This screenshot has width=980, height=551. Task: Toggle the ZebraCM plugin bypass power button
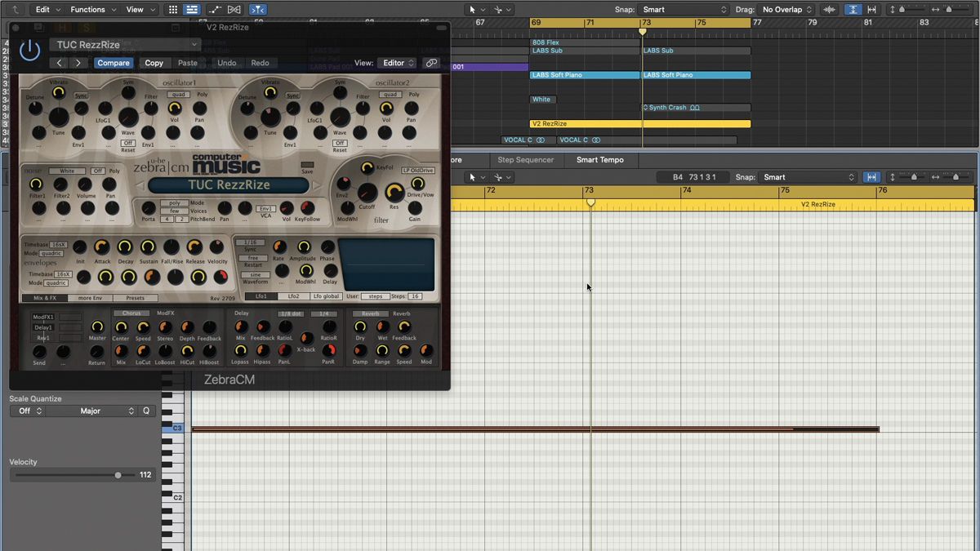[29, 49]
